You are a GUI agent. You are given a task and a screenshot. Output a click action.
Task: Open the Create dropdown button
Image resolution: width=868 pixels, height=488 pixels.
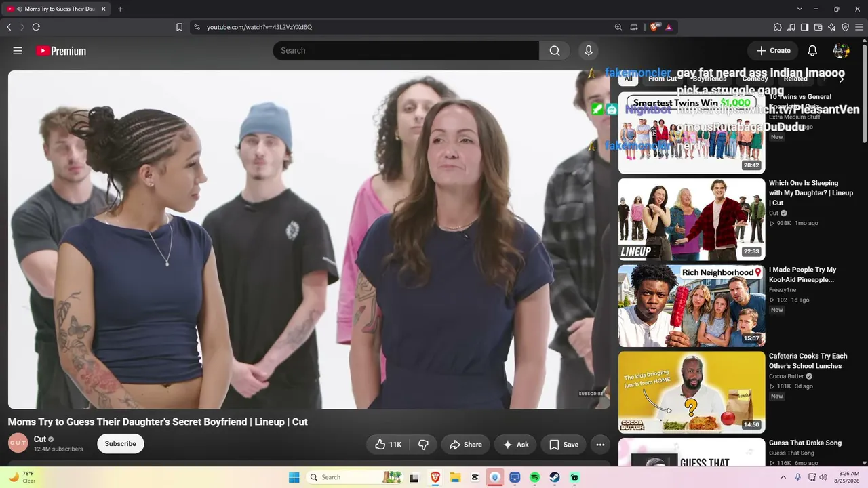[773, 51]
